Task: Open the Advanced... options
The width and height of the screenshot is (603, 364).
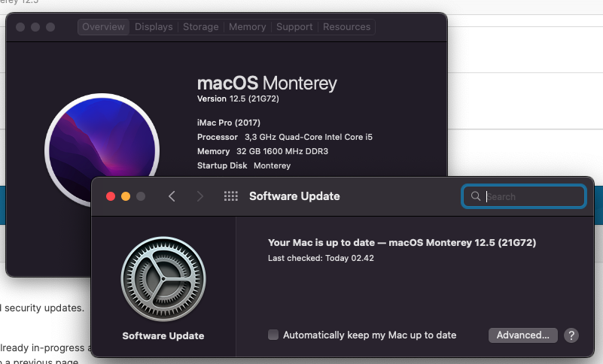Action: click(x=522, y=335)
